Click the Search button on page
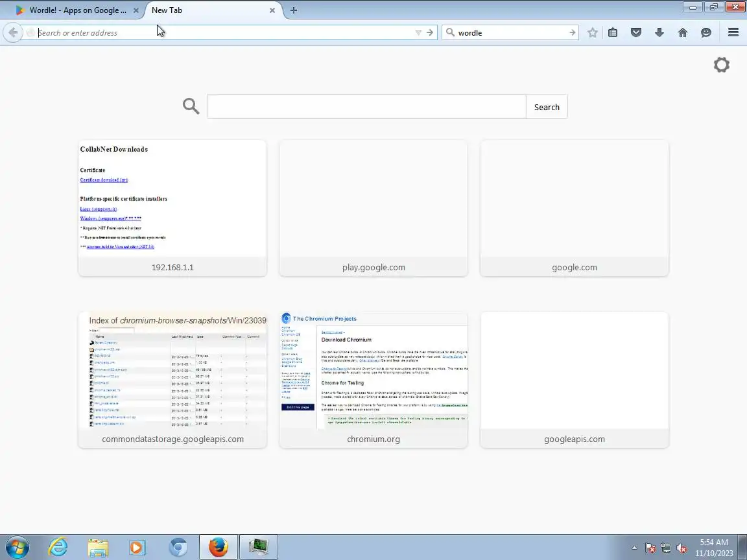The height and width of the screenshot is (560, 747). (x=547, y=107)
